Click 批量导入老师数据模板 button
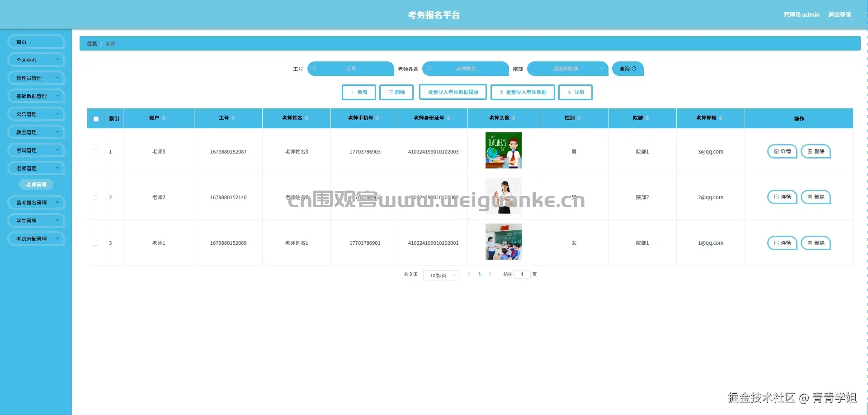The image size is (868, 415). pos(453,92)
